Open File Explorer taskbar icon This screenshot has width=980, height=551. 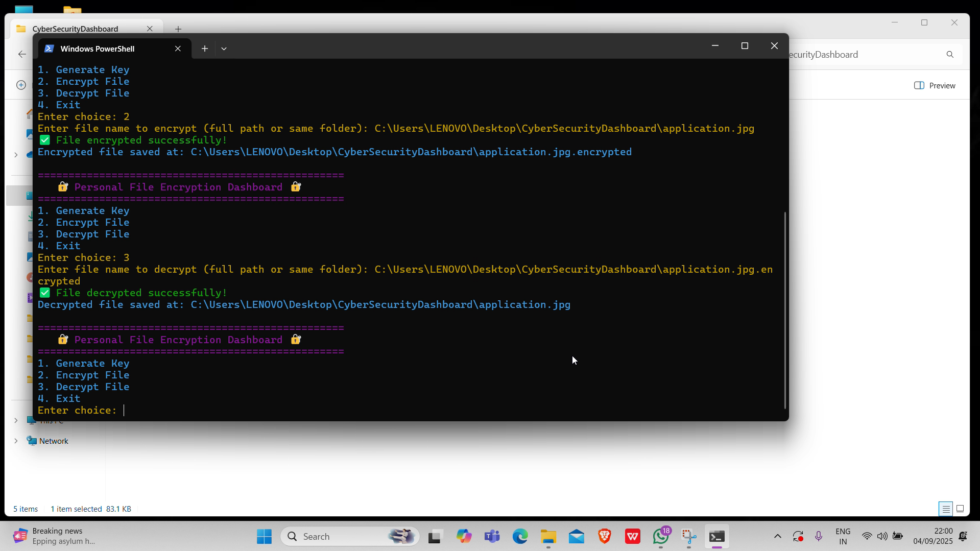tap(548, 536)
